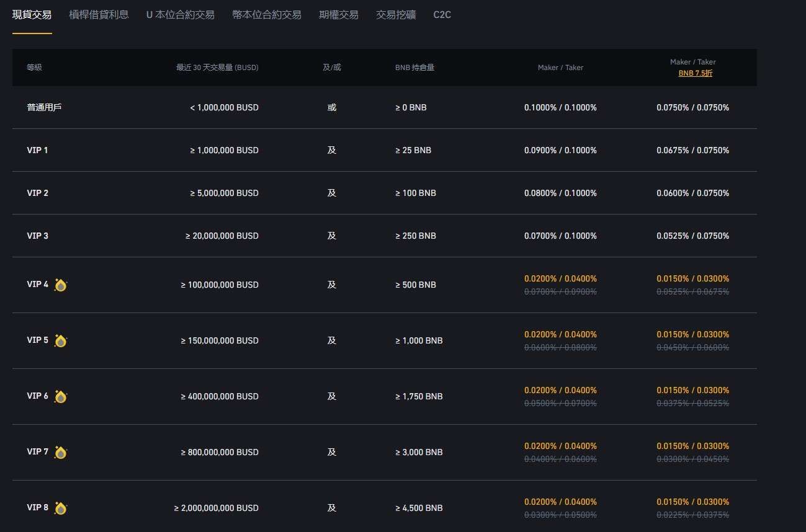The height and width of the screenshot is (532, 806).
Task: Switch to the 幣本位合約交易 tab
Action: pyautogui.click(x=267, y=14)
